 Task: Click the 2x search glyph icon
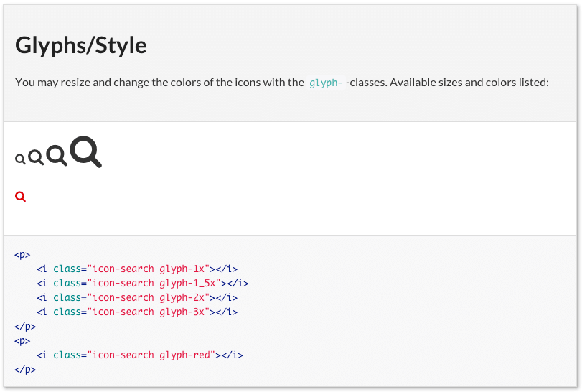click(57, 155)
